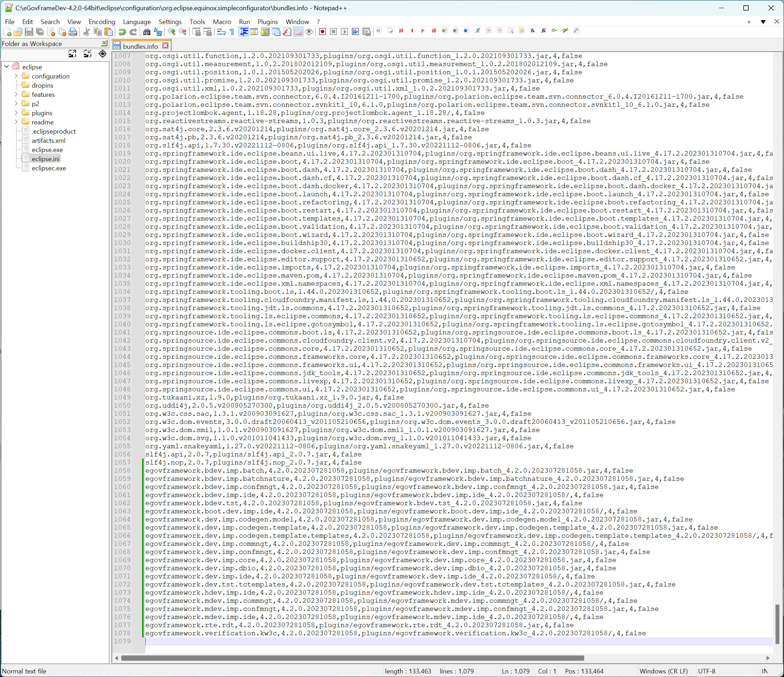Click the Print toolbar icon
784x677 pixels.
[73, 32]
